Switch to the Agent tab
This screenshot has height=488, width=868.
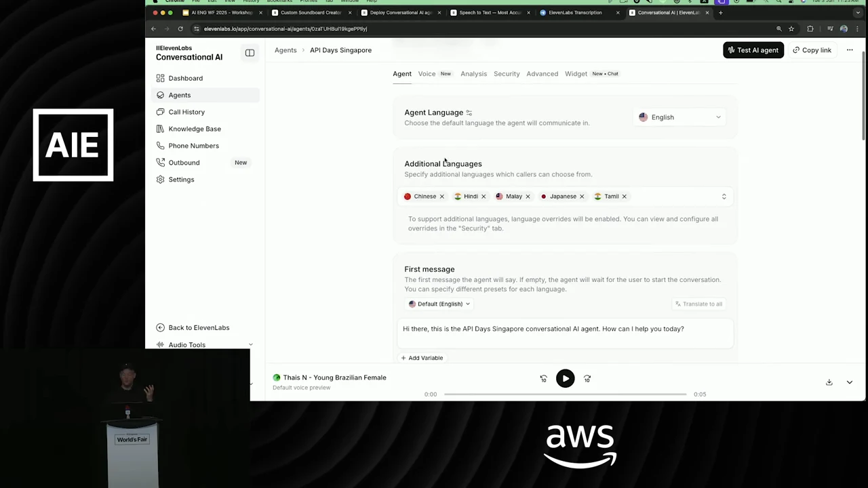(x=402, y=74)
